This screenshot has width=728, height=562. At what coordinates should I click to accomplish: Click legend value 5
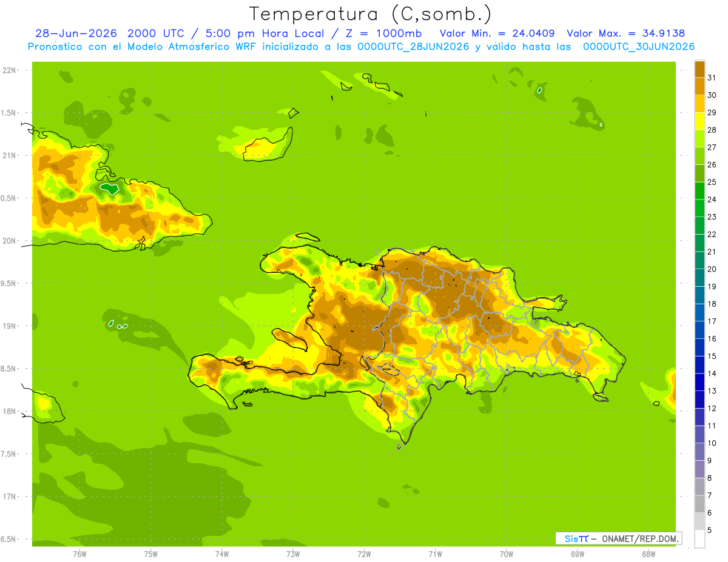[710, 530]
